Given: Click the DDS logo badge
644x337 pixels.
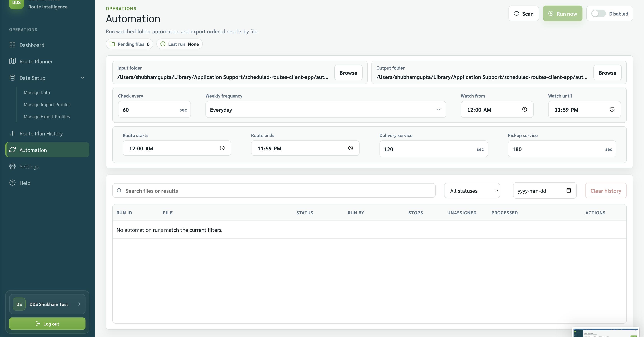Looking at the screenshot, I should [16, 3].
